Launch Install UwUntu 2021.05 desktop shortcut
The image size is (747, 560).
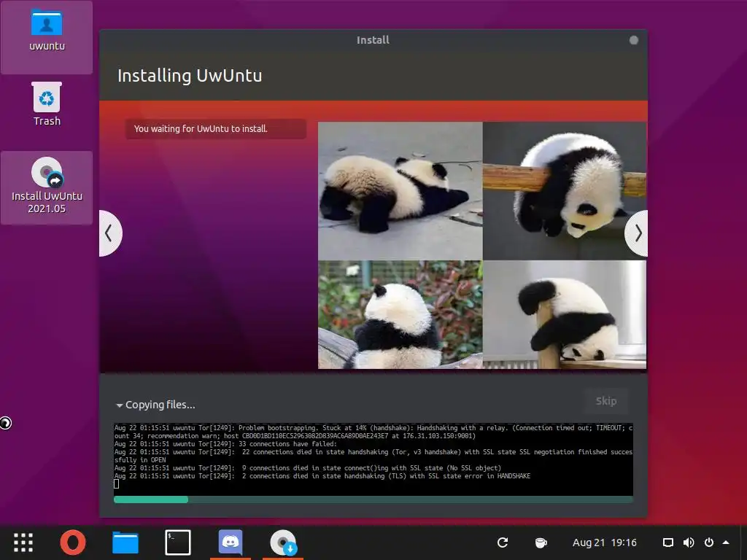click(x=47, y=186)
